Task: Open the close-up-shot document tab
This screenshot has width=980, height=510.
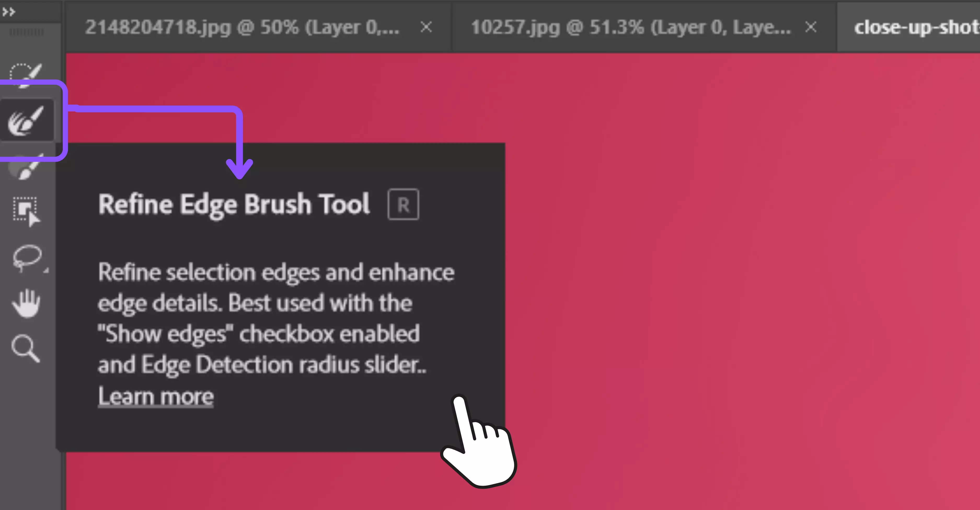Action: [x=913, y=27]
